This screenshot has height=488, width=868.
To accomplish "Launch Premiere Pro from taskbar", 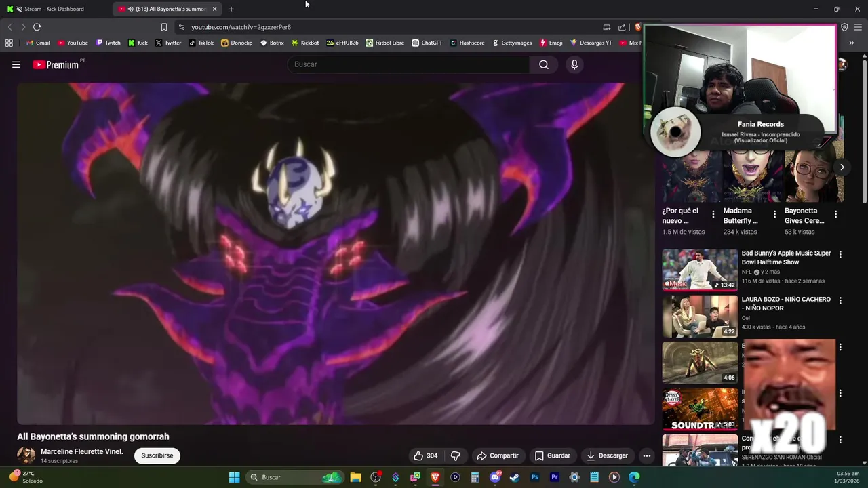I will click(555, 477).
